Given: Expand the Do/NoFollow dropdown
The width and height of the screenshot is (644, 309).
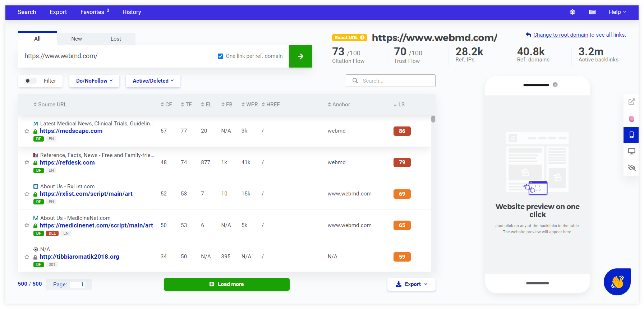Looking at the screenshot, I should click(x=94, y=81).
